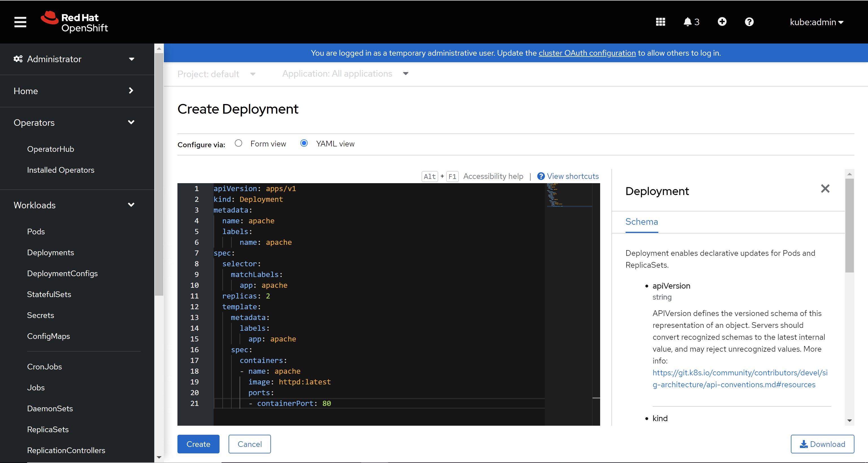The height and width of the screenshot is (463, 868).
Task: Switch to the Schema tab
Action: coord(642,222)
